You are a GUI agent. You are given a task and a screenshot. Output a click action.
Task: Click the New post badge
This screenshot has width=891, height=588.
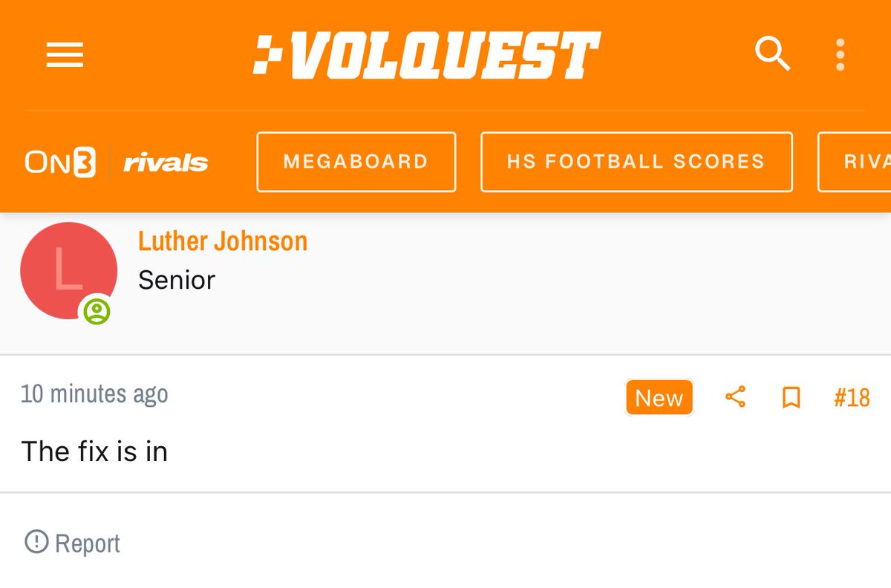click(659, 398)
